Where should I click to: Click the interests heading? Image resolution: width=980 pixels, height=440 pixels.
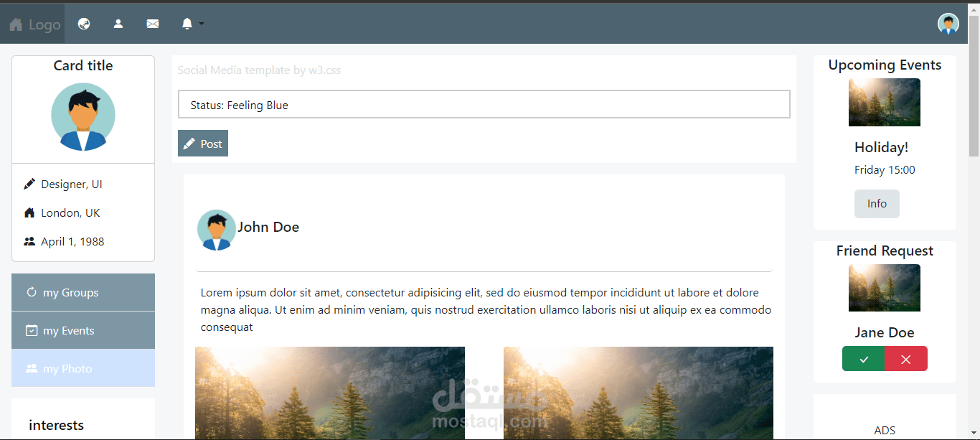tap(56, 425)
